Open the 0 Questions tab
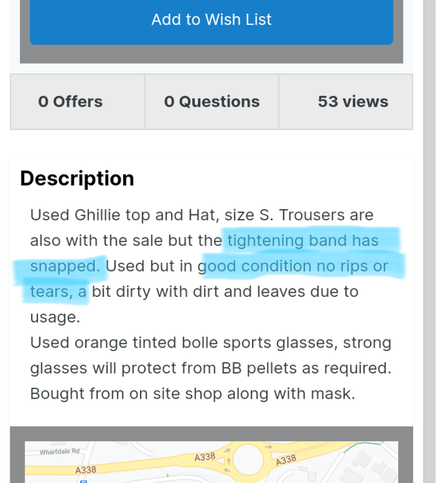 click(x=211, y=102)
